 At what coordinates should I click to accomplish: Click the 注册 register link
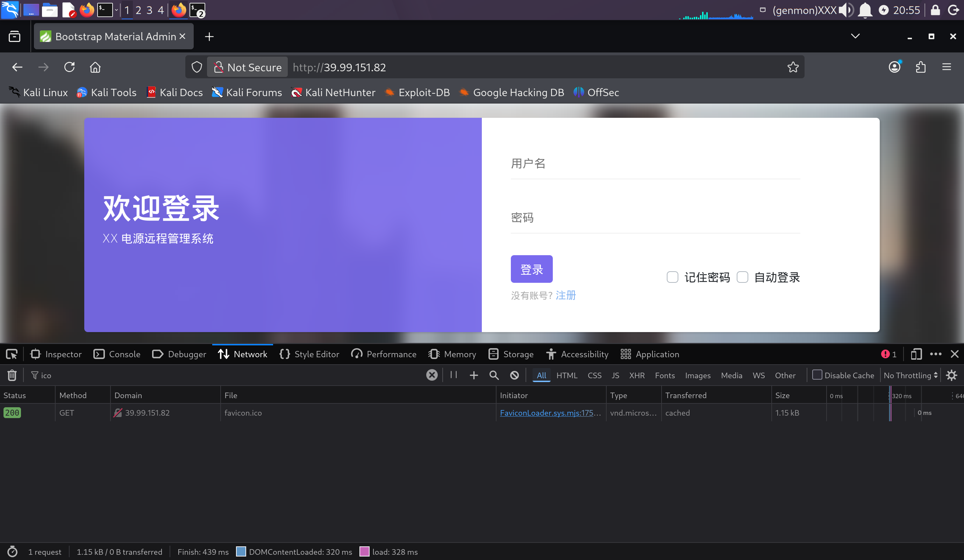click(565, 295)
